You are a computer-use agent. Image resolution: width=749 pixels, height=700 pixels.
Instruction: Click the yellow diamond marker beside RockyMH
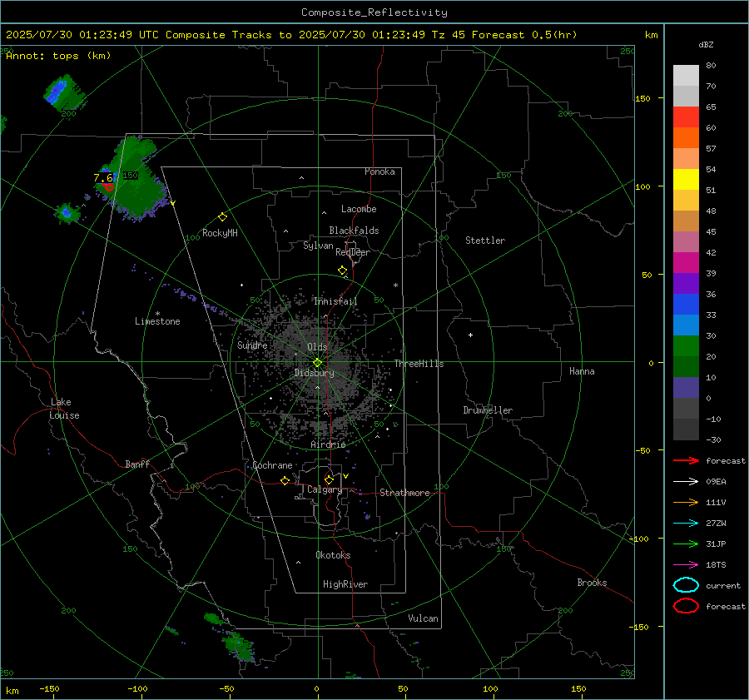[x=222, y=217]
